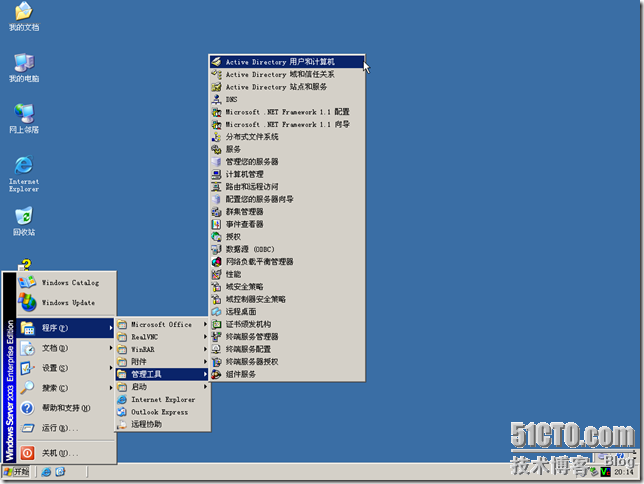Click the 分布式文件系统 icon
The height and width of the screenshot is (484, 644).
216,137
